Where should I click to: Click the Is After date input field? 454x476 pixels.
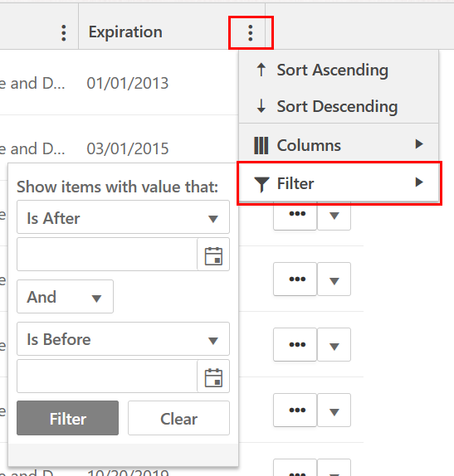[x=107, y=255]
